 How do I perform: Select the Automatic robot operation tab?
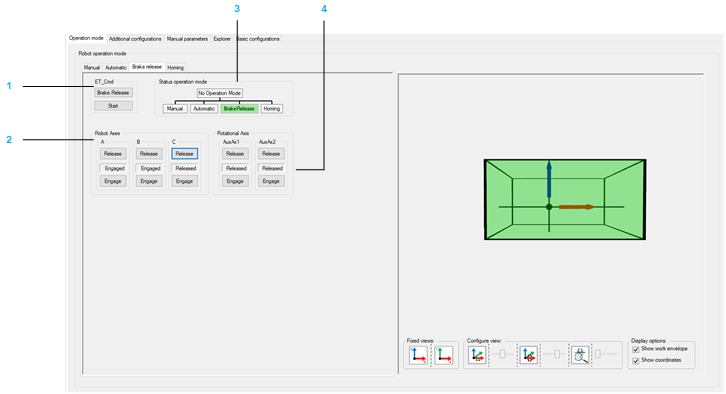[116, 68]
